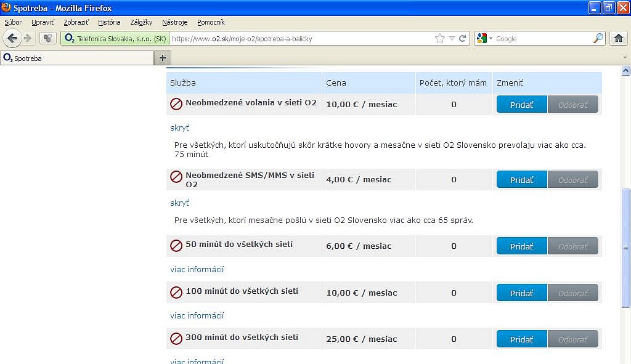Viewport: 631px width, 364px height.
Task: Open the tab groups icon beside Forward
Action: (x=48, y=38)
